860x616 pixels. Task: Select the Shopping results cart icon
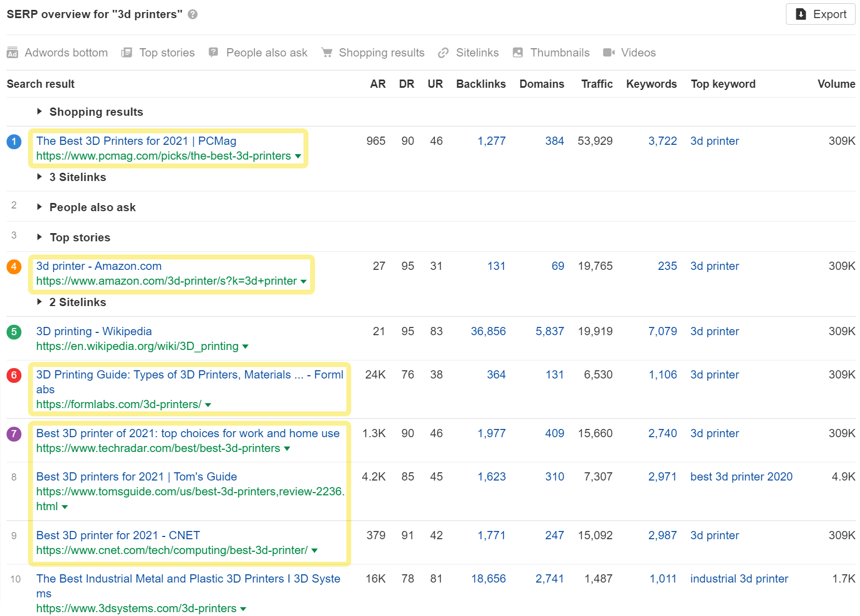click(327, 52)
